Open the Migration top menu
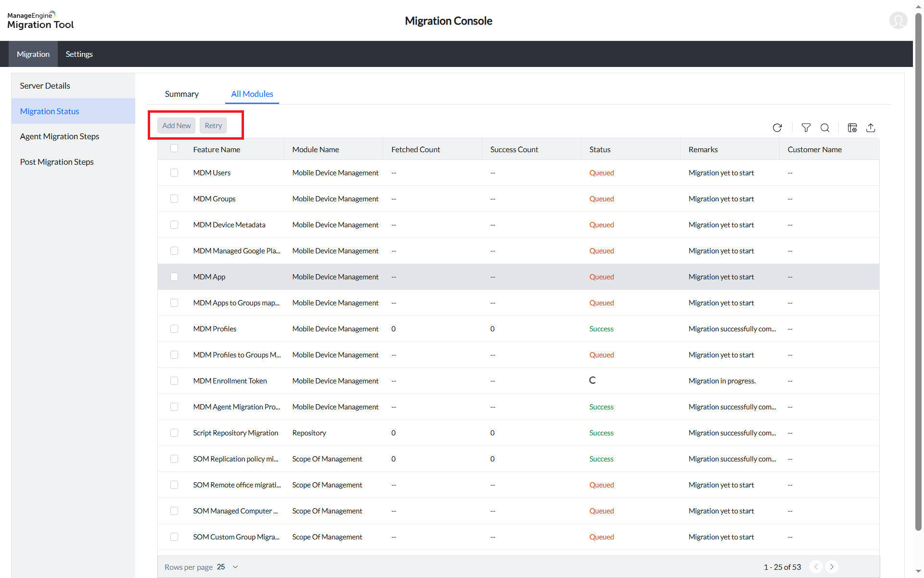 pyautogui.click(x=33, y=54)
